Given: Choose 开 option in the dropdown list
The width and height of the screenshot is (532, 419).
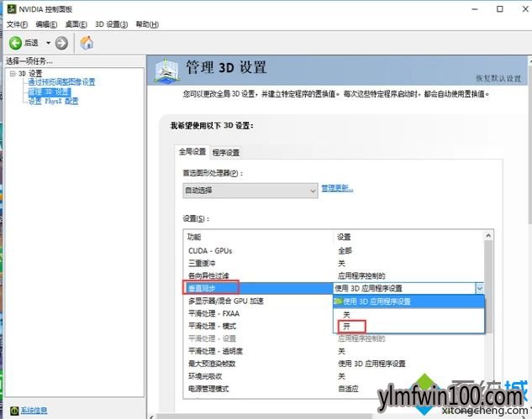Looking at the screenshot, I should [x=408, y=327].
